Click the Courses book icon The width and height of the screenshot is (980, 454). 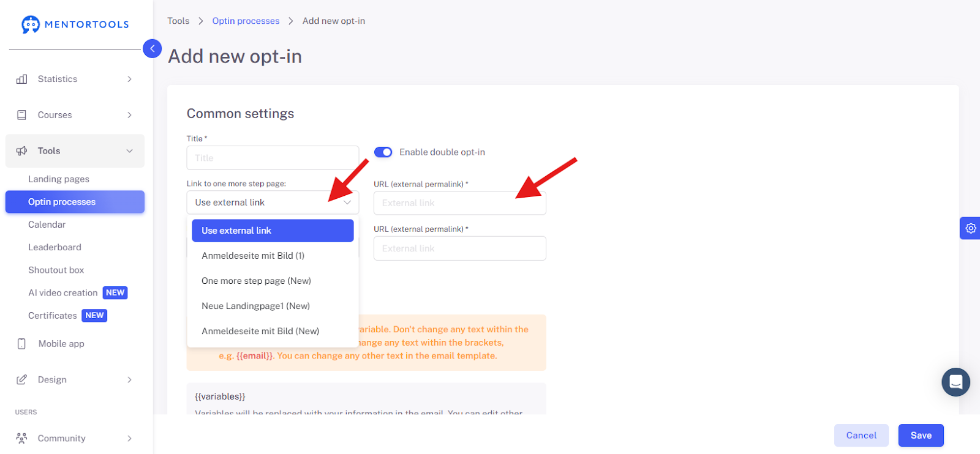22,115
